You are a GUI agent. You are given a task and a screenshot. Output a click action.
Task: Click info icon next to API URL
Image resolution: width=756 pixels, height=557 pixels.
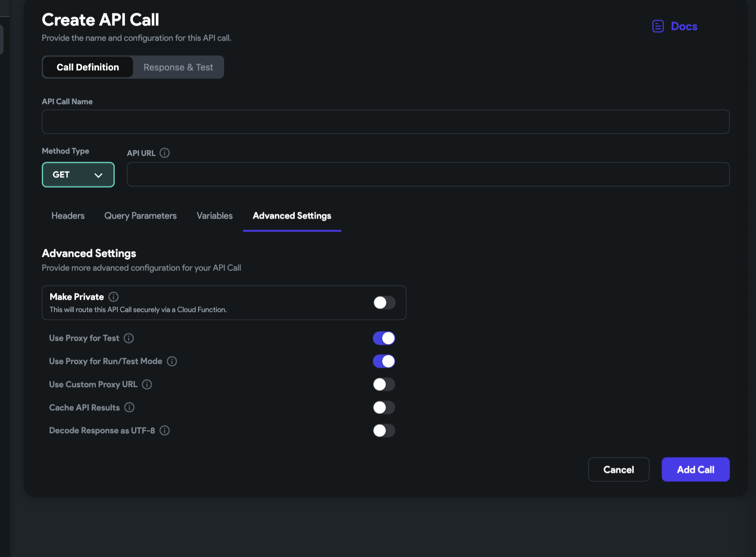click(164, 153)
